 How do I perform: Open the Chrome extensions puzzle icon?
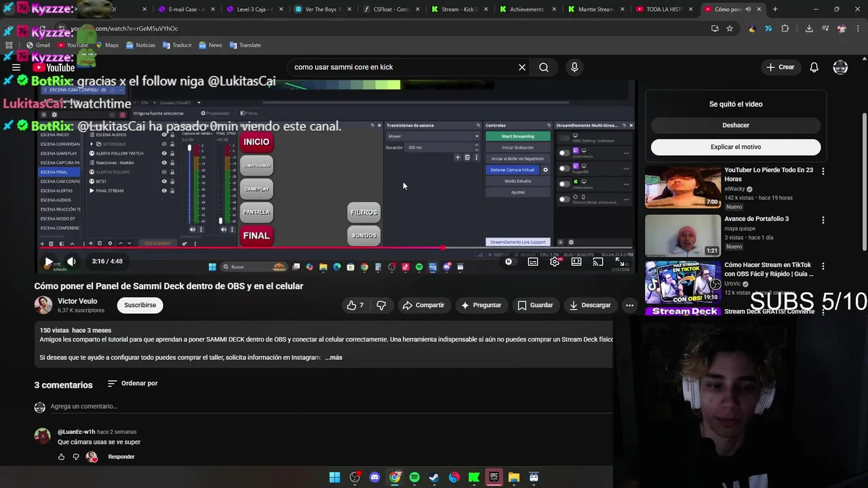click(x=785, y=28)
